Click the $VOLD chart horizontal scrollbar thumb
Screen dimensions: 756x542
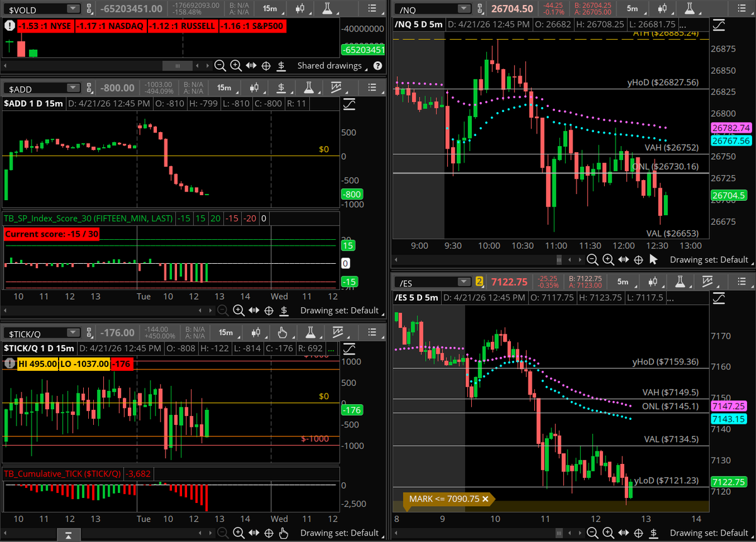pos(178,65)
